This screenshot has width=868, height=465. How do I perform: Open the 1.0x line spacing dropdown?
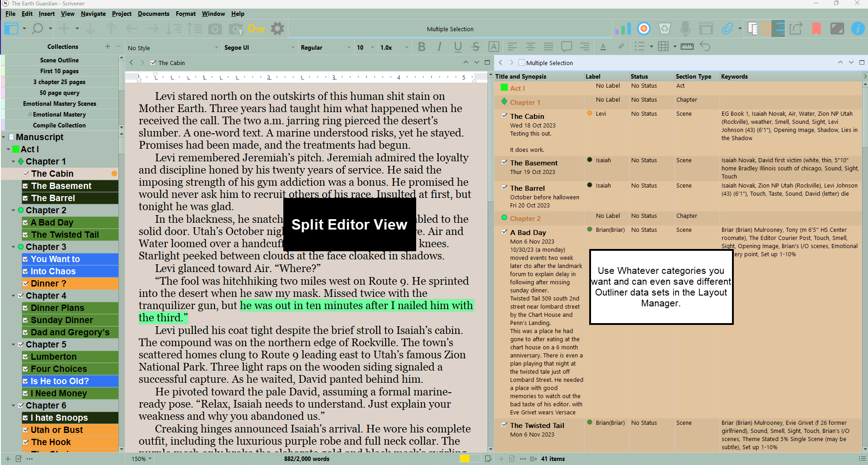(x=394, y=47)
